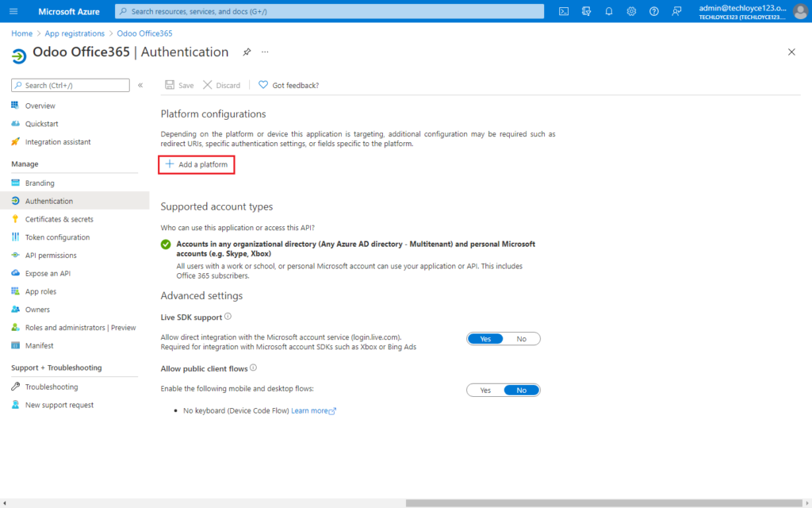Screen dimensions: 812x508
Task: Click the Token configuration bars icon
Action: (x=15, y=237)
